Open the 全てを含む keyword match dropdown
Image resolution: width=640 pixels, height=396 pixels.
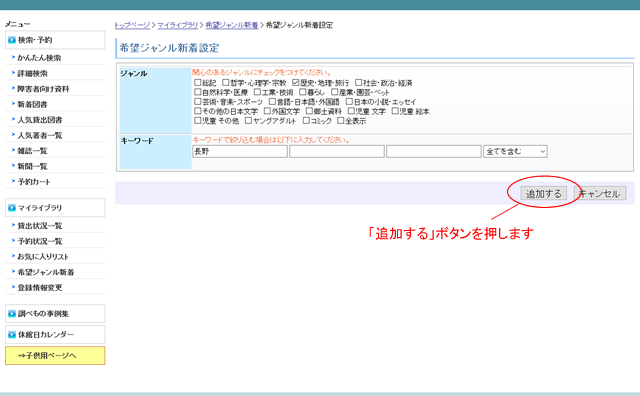(x=515, y=151)
